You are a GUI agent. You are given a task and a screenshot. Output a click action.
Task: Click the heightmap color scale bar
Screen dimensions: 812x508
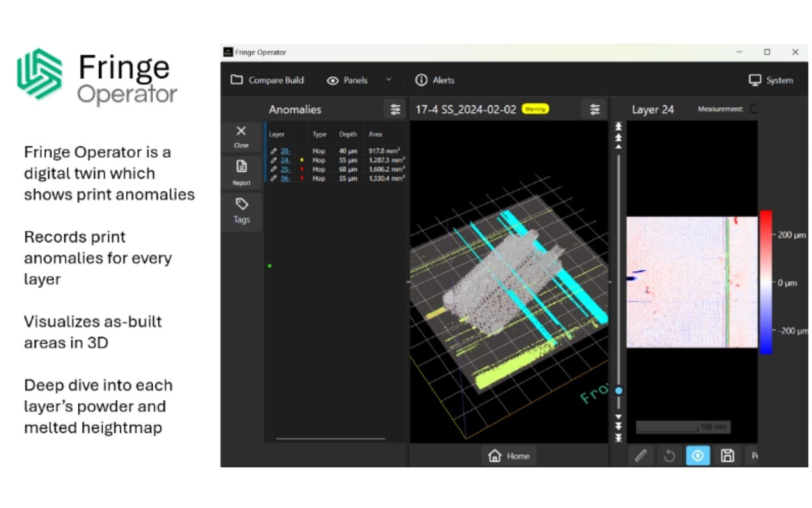pyautogui.click(x=766, y=282)
